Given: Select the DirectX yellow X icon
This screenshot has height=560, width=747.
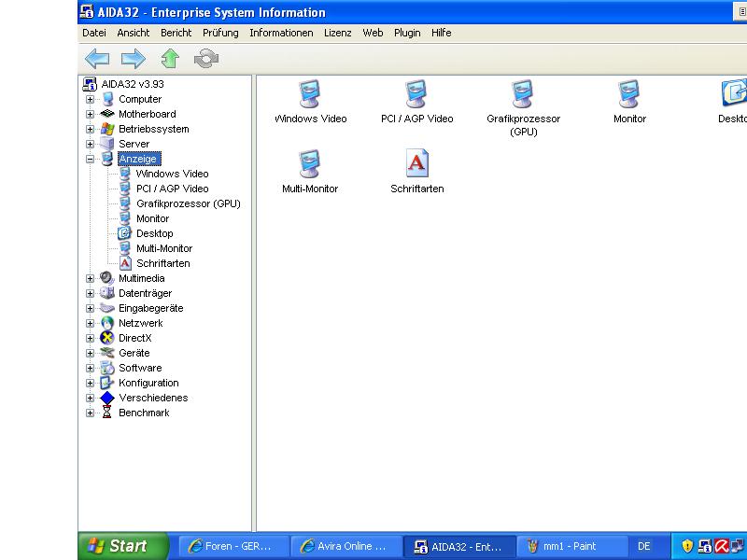Looking at the screenshot, I should tap(107, 338).
